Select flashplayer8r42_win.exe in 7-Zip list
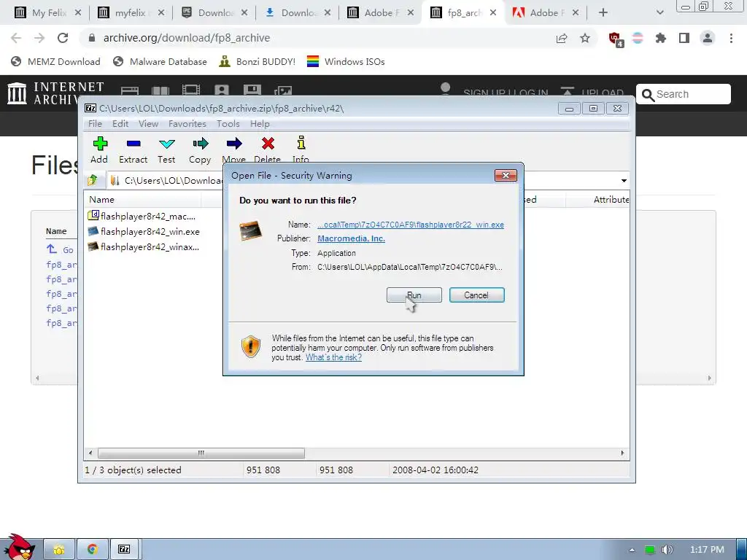The image size is (747, 560). pos(144,231)
